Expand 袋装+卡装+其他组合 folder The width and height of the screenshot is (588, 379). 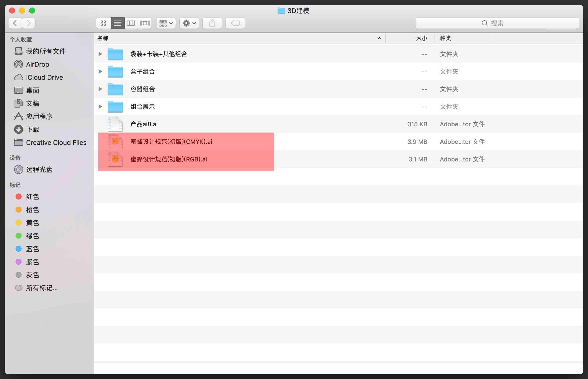point(101,54)
